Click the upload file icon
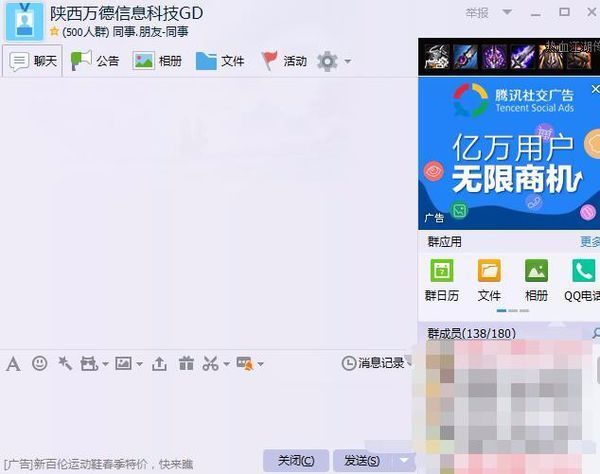This screenshot has height=474, width=600. pos(159,363)
